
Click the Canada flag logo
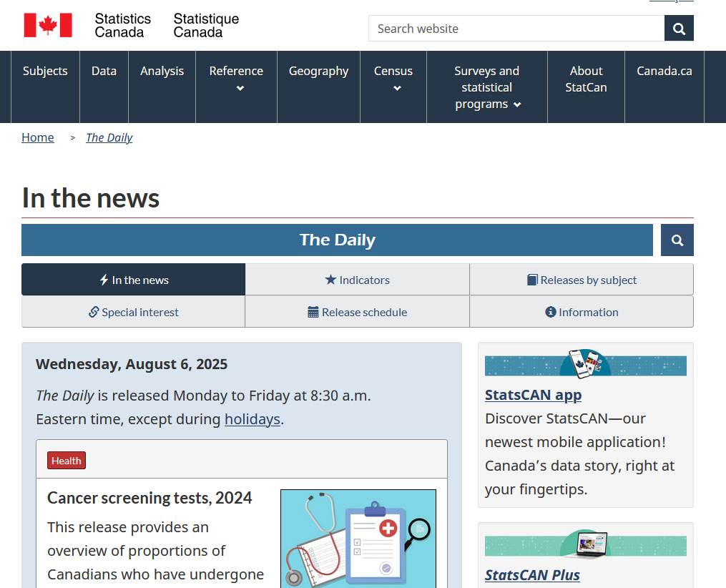coord(48,25)
